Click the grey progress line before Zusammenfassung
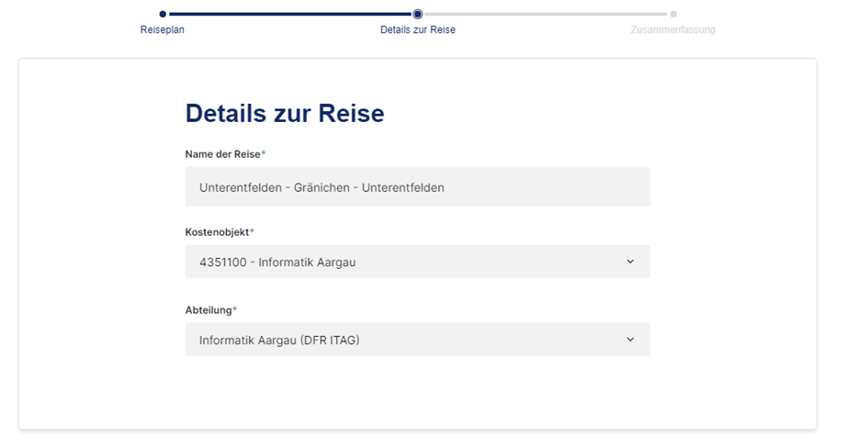This screenshot has width=868, height=448. point(546,14)
